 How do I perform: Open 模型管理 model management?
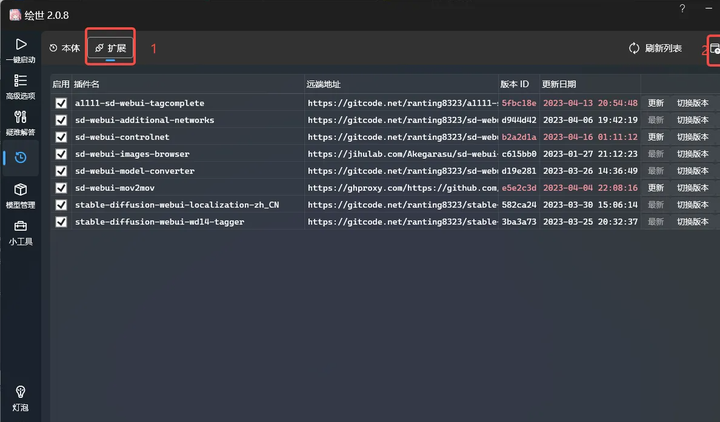[x=21, y=196]
